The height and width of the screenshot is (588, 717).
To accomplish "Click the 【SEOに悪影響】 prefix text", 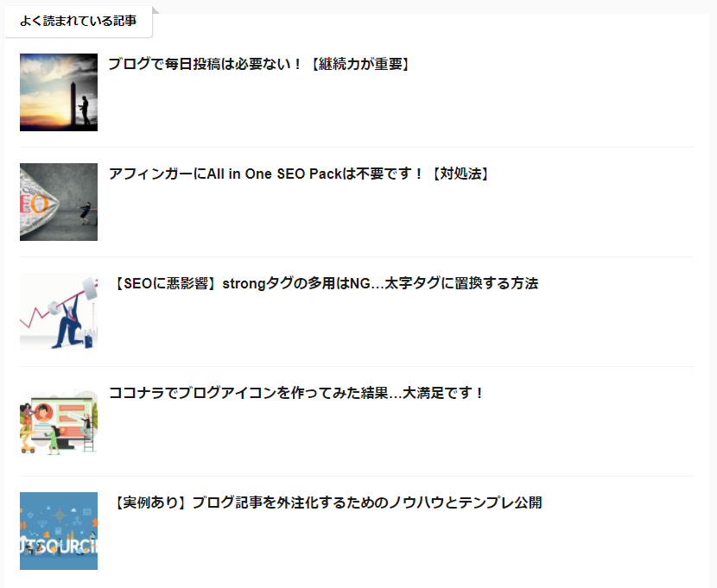I will (x=165, y=283).
